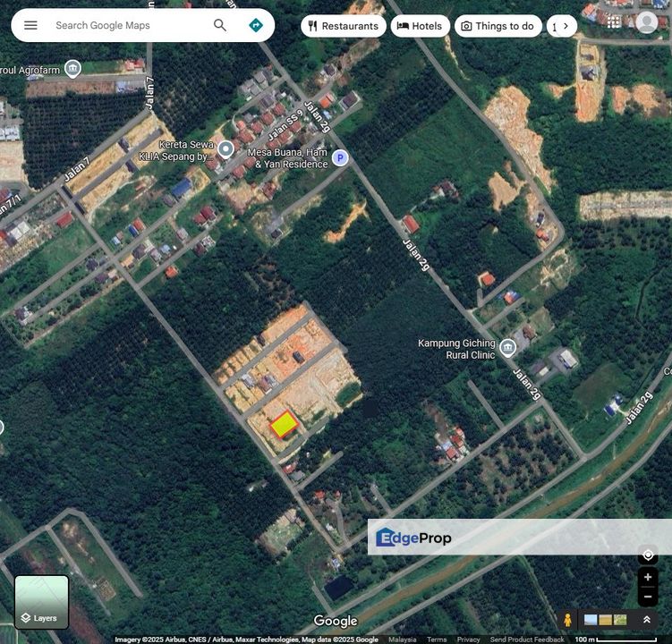Open the Google apps grid
The image size is (672, 644).
[614, 21]
